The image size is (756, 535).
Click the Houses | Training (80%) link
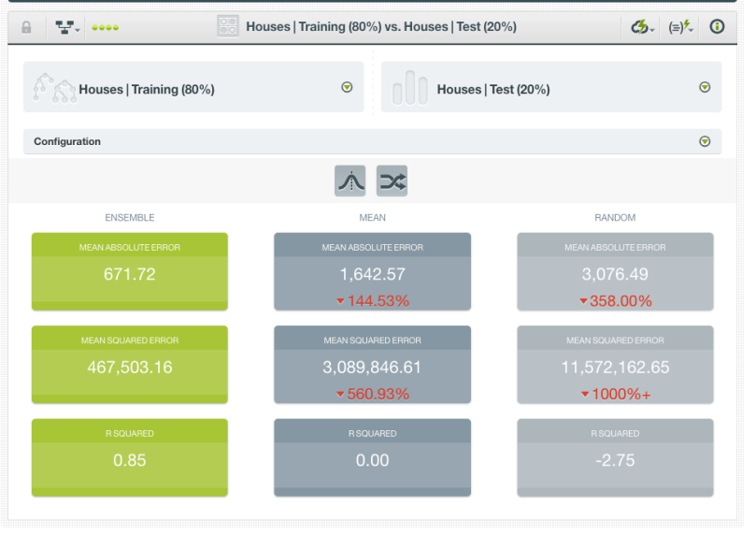click(x=147, y=90)
